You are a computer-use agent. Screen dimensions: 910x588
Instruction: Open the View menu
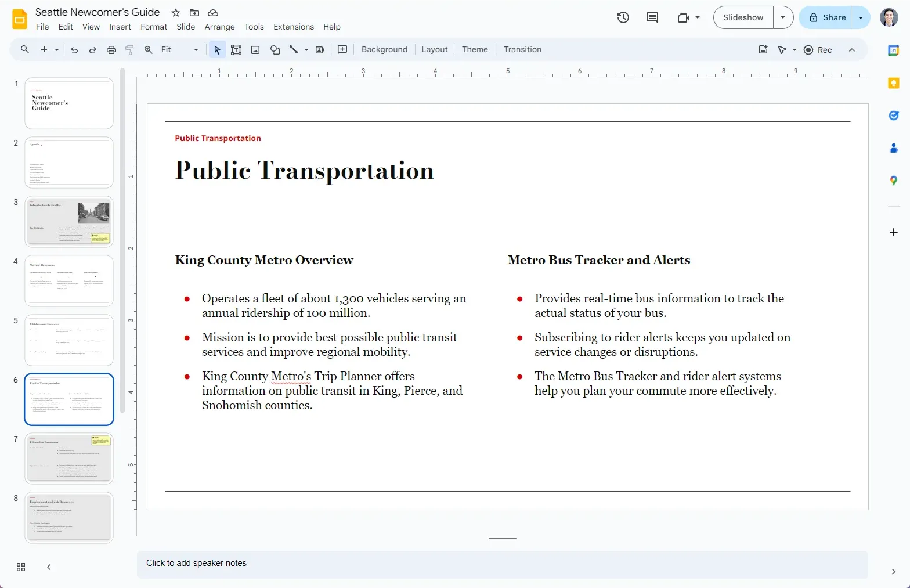[x=91, y=27]
